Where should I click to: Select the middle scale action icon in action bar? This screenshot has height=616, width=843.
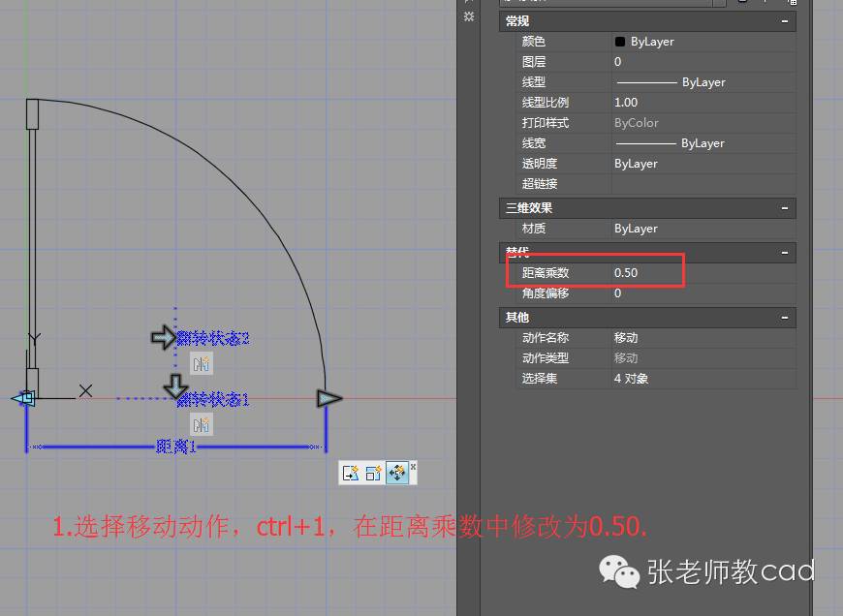click(x=374, y=473)
